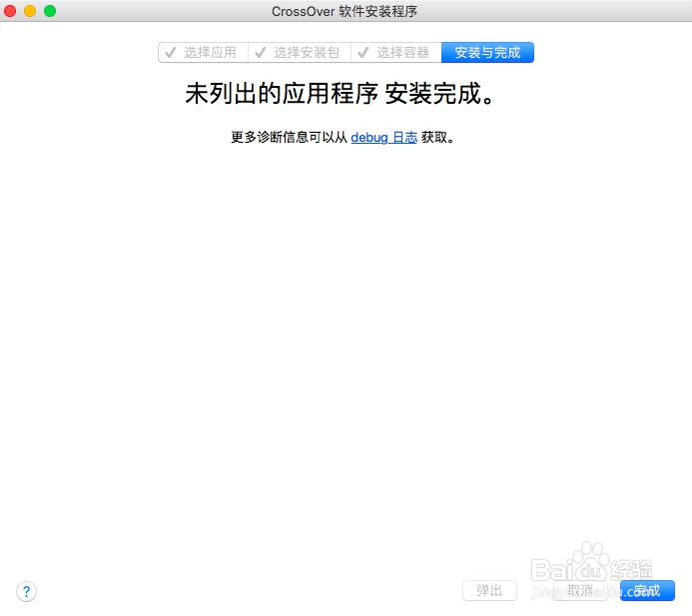692x616 pixels.
Task: Click the 取消 button
Action: 579,590
